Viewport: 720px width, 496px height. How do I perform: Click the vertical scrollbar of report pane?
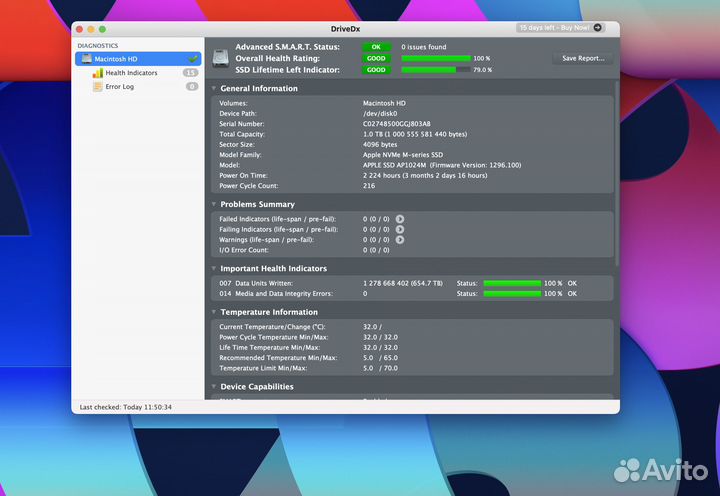click(x=617, y=174)
